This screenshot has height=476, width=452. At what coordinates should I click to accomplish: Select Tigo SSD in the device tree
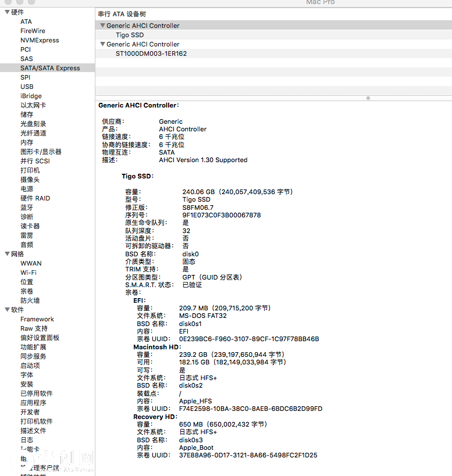tap(129, 35)
